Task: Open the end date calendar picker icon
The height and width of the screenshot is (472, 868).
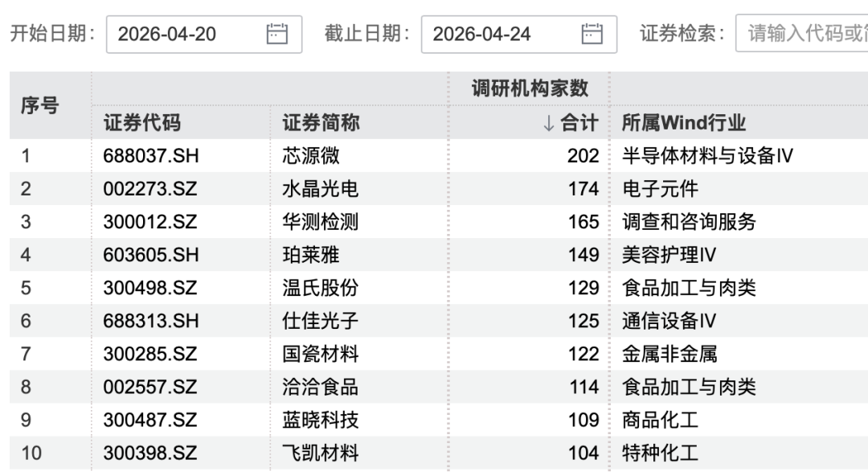Action: click(592, 34)
